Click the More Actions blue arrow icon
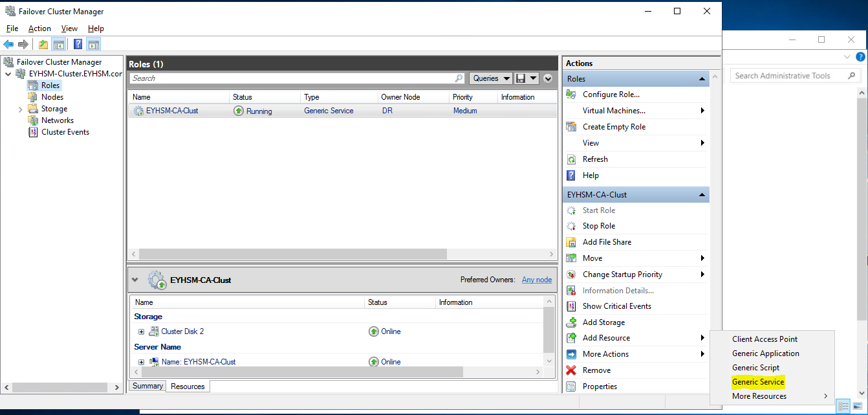Screen dimensions: 868x415 click(x=571, y=354)
